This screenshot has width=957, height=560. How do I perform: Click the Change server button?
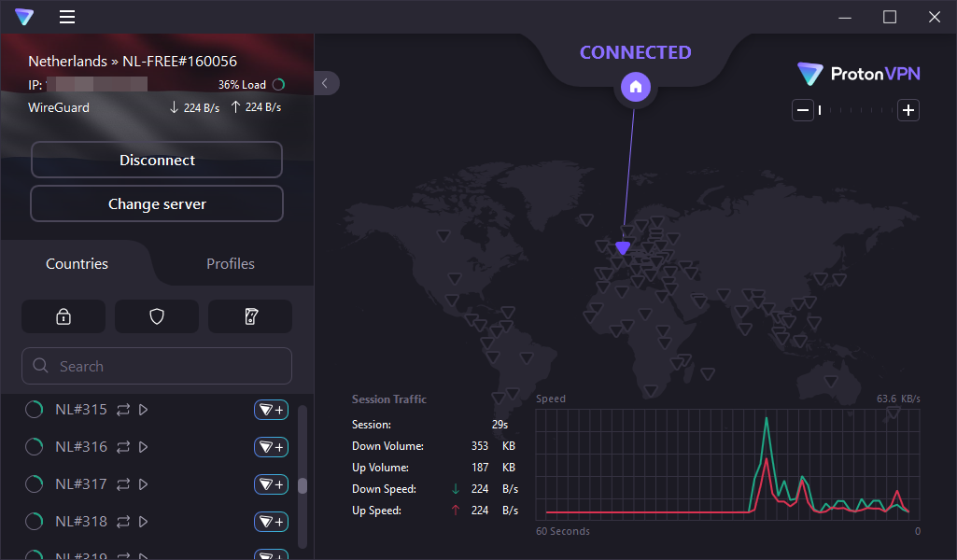click(157, 203)
